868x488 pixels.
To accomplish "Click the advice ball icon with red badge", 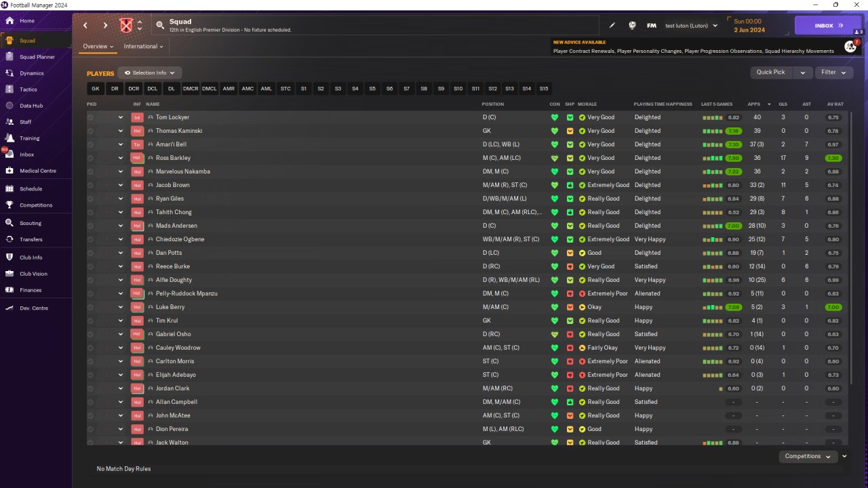I will coord(850,46).
